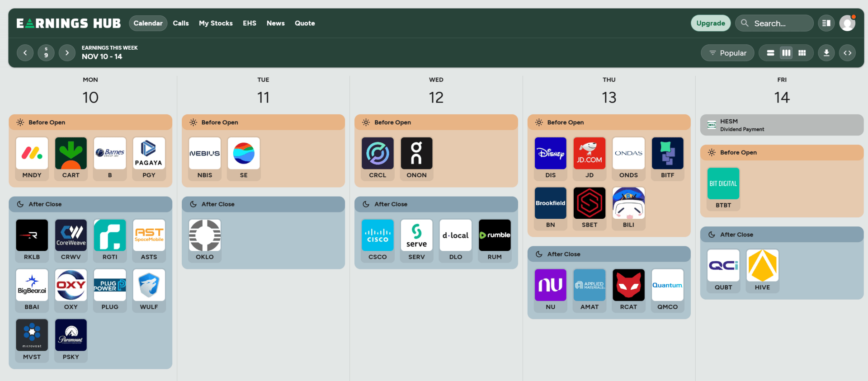Screen dimensions: 868x381
Task: Switch to grid view layout
Action: pos(802,53)
